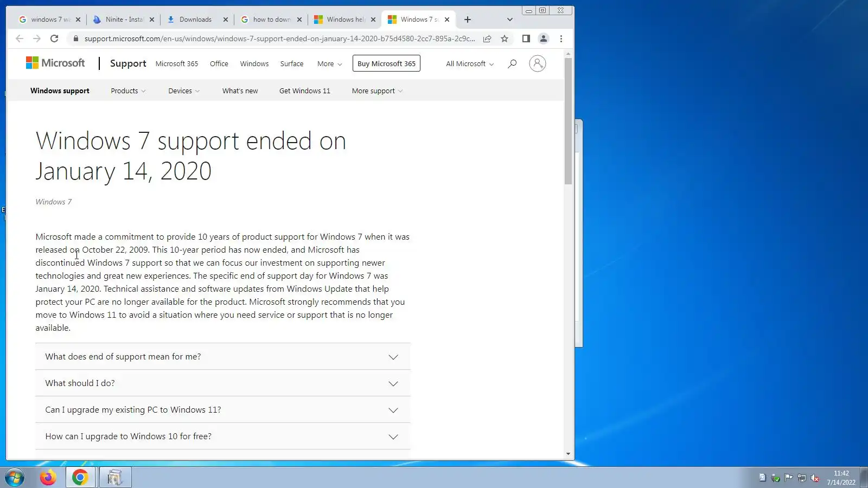Expand the More dropdown in top nav
This screenshot has width=868, height=488.
pyautogui.click(x=330, y=63)
